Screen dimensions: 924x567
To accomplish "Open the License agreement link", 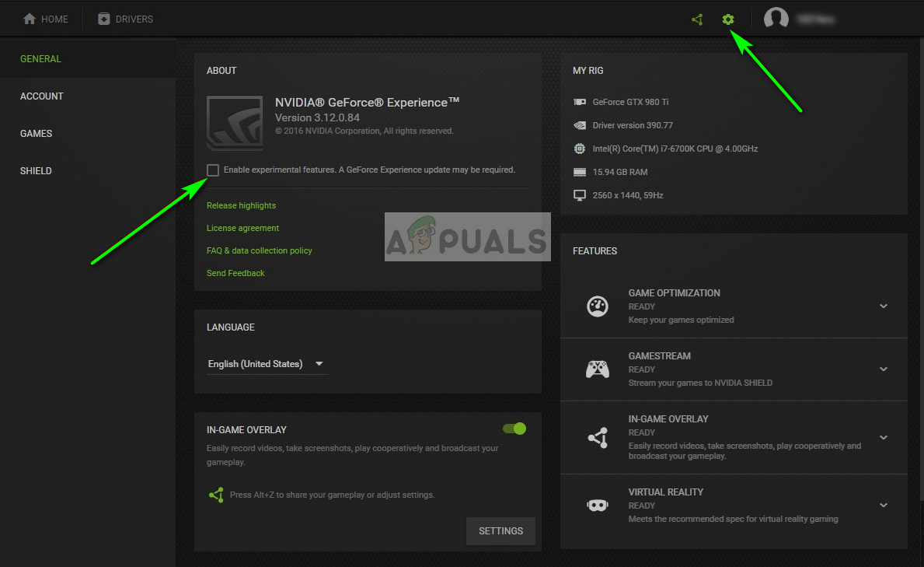I will (x=242, y=228).
